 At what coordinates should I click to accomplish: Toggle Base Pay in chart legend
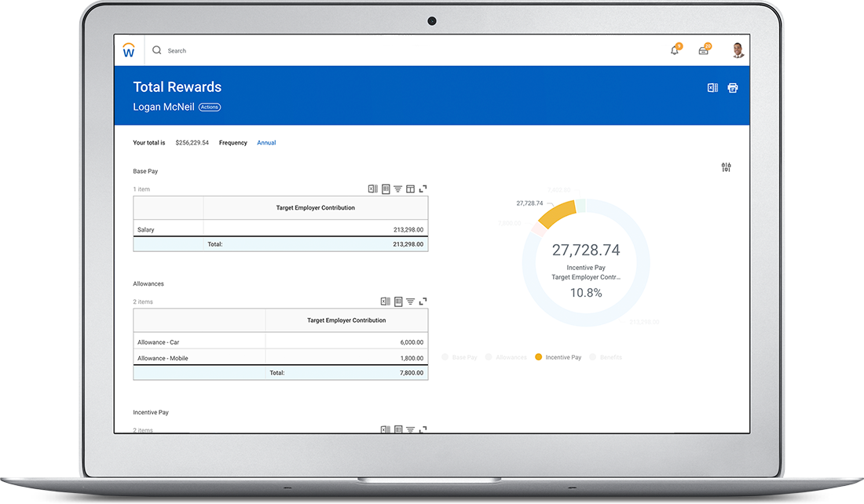pyautogui.click(x=459, y=357)
